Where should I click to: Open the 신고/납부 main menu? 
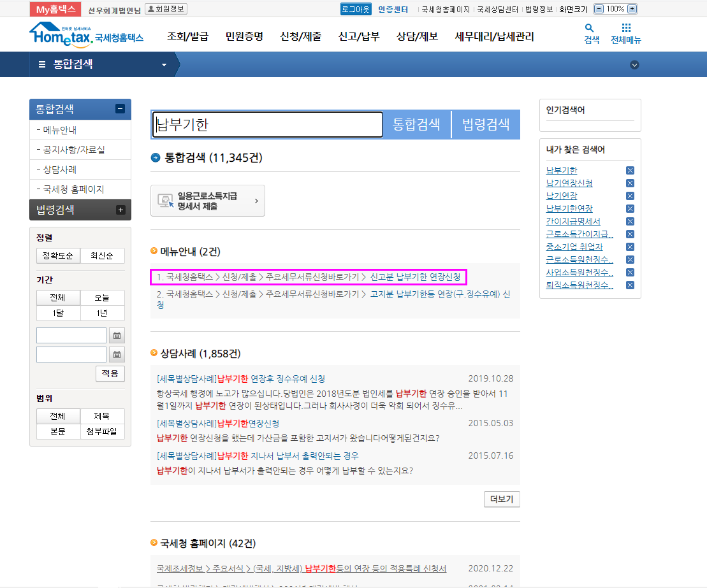[x=359, y=36]
